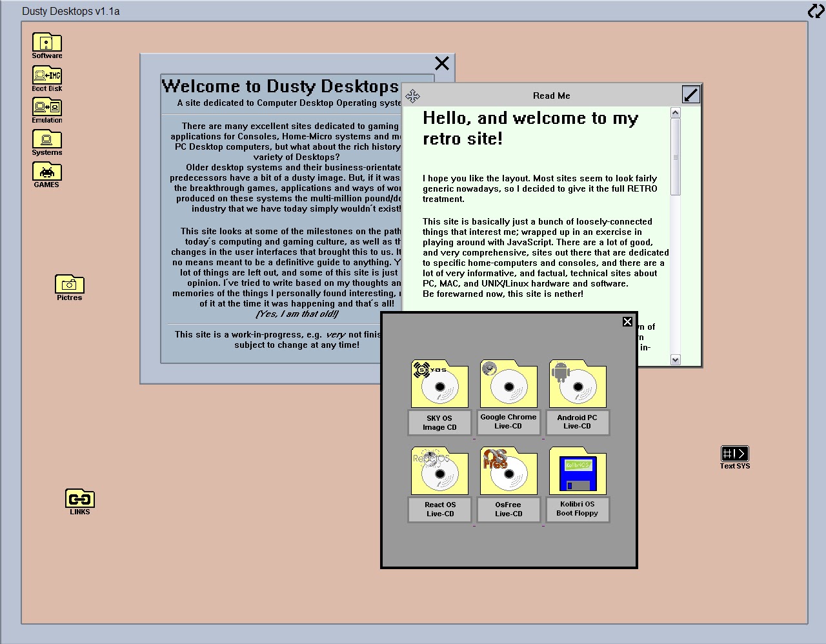826x644 pixels.
Task: Click the Google Chrome disc folder icon
Action: pos(509,384)
